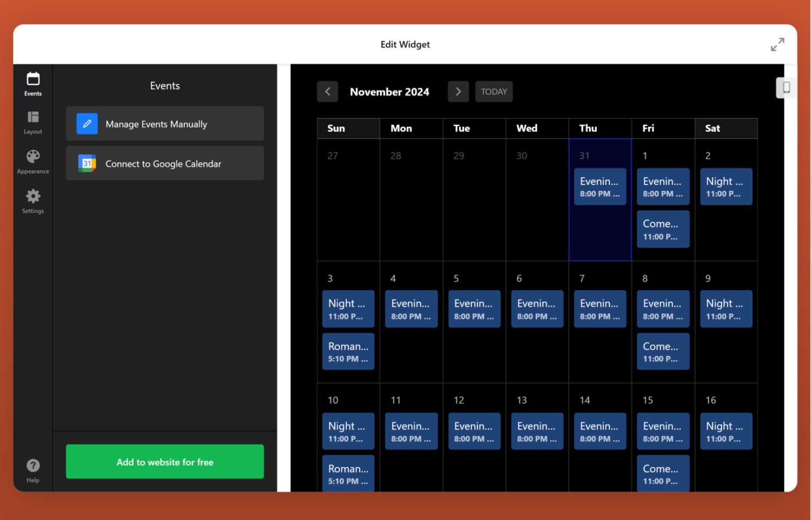Click the Evening event on November 14
Screen dimensions: 812x520
[x=599, y=431]
